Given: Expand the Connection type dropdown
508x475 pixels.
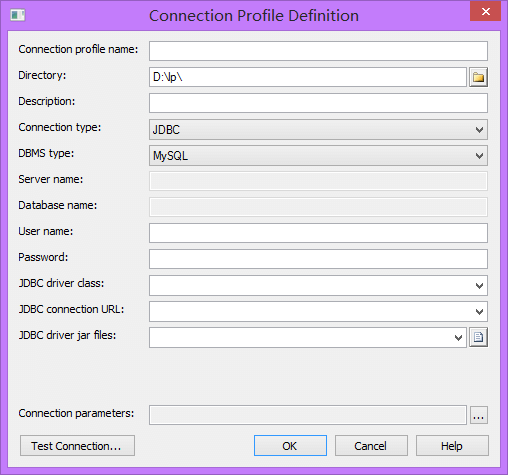Looking at the screenshot, I should click(x=479, y=130).
